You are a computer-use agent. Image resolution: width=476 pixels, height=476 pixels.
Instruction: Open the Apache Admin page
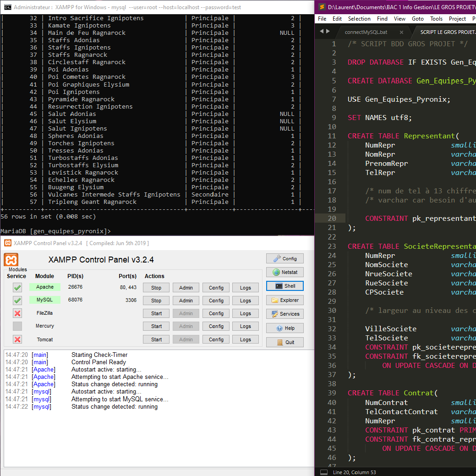[186, 288]
